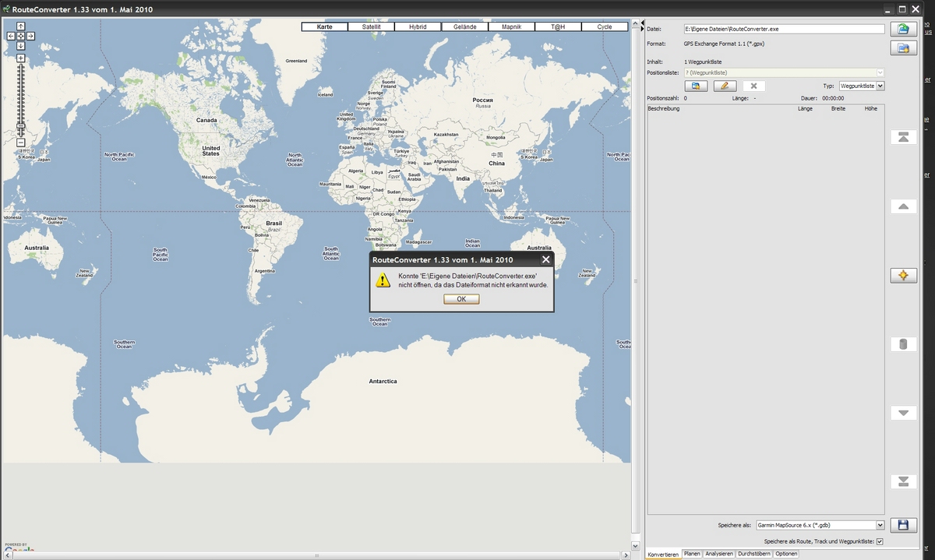Click the save disk icon
This screenshot has height=560, width=935.
903,526
